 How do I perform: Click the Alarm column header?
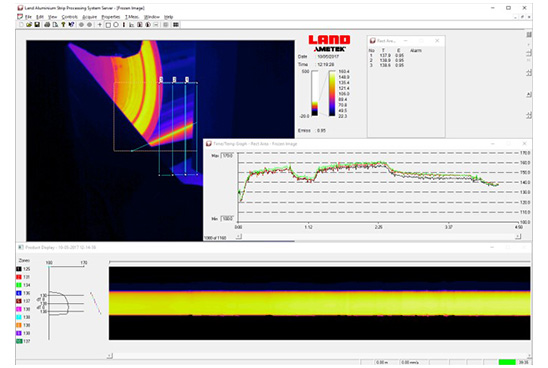point(416,51)
